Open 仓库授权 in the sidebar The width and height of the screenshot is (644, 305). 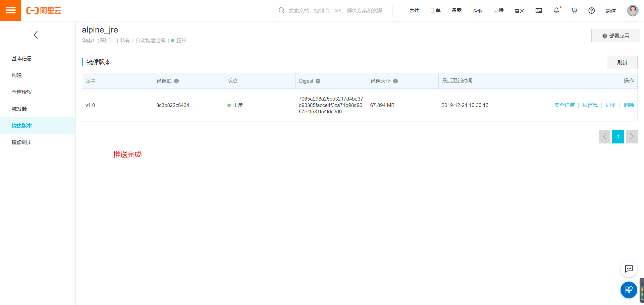point(38,92)
